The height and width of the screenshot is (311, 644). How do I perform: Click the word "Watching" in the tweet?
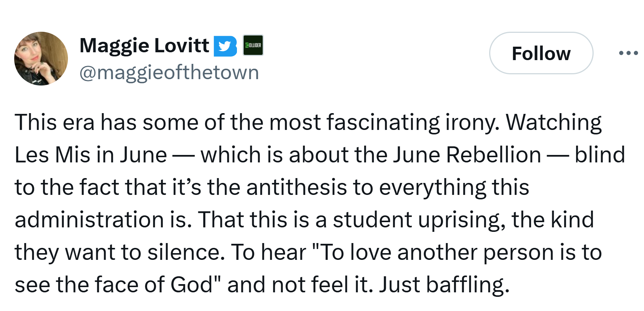pyautogui.click(x=554, y=122)
